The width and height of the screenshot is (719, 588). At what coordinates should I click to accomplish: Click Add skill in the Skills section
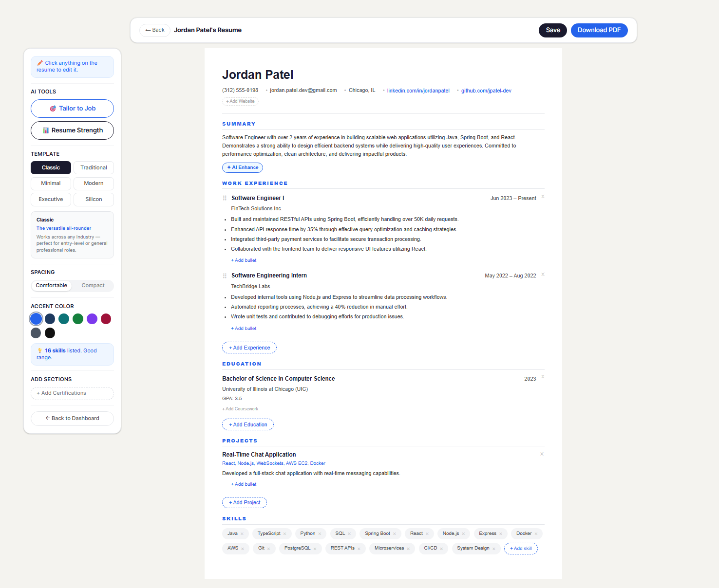521,548
